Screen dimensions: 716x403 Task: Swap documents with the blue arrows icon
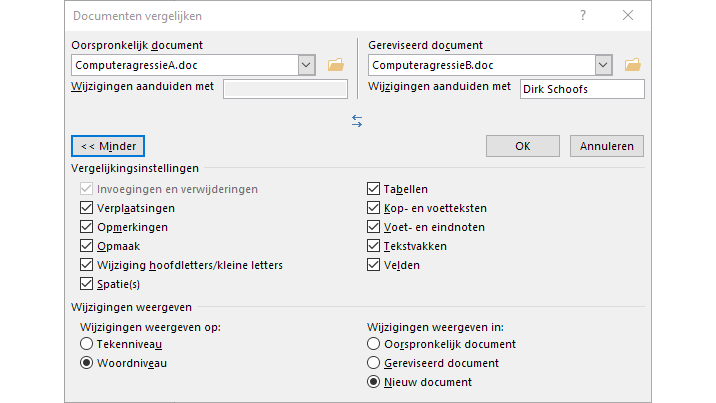pyautogui.click(x=357, y=121)
